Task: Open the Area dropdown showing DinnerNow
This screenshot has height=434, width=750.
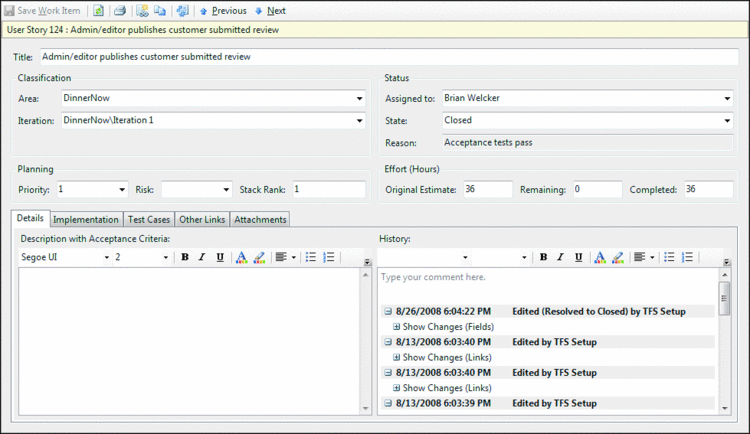Action: [359, 99]
